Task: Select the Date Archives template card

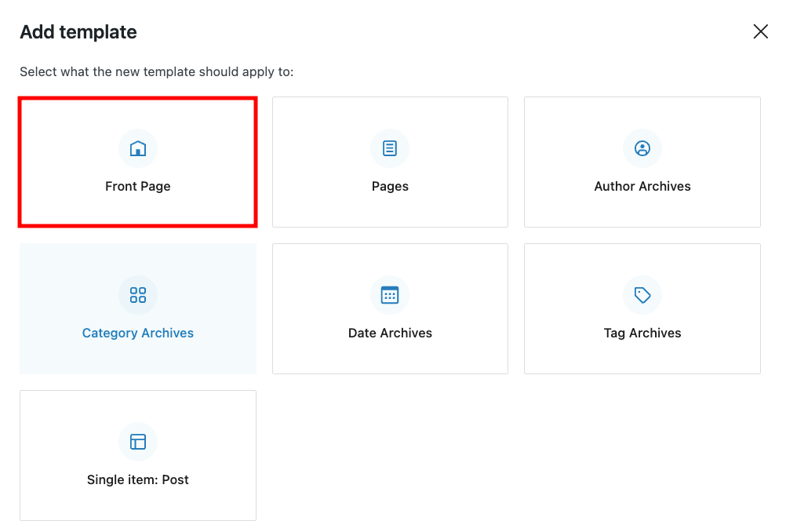Action: 390,308
